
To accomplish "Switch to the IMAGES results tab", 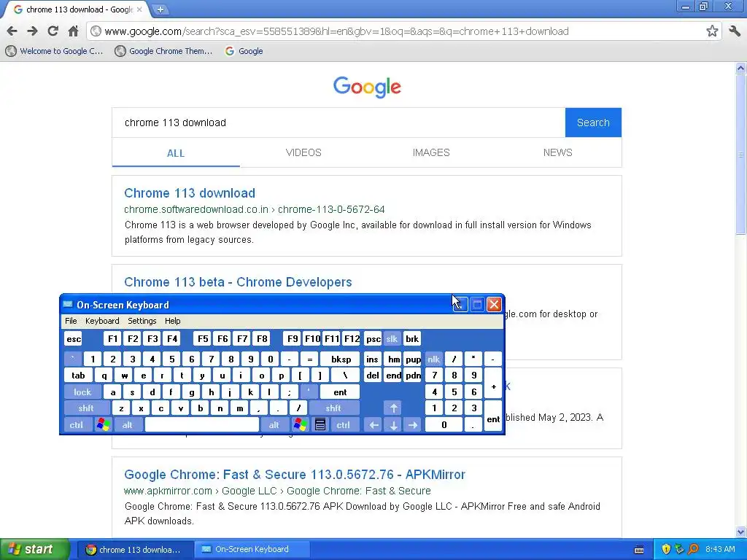I will point(430,152).
